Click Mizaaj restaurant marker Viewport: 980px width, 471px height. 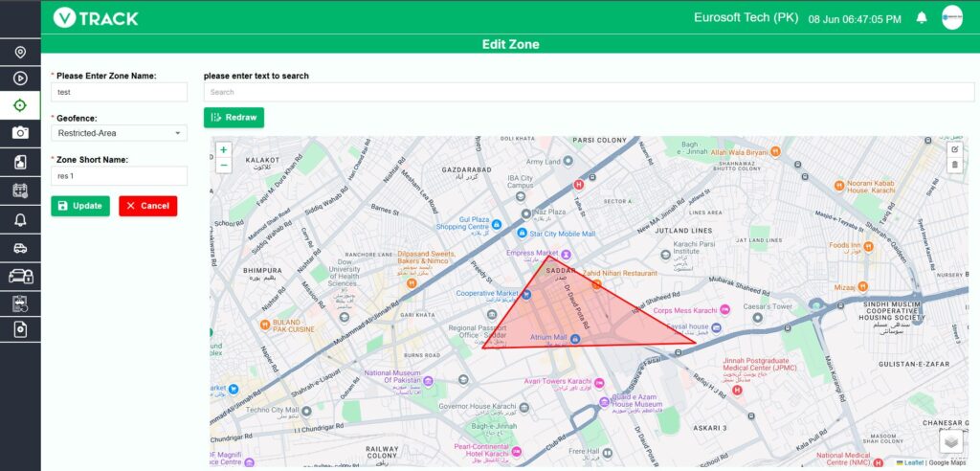[862, 286]
